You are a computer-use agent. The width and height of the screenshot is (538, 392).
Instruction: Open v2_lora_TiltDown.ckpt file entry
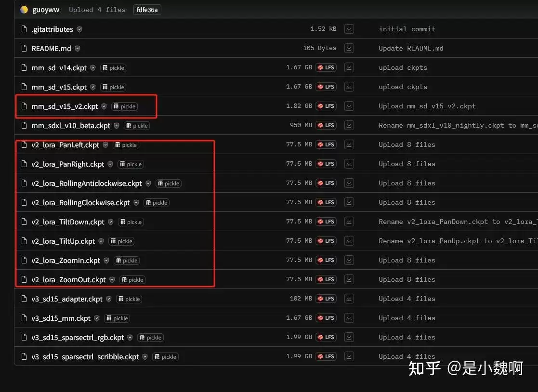68,222
